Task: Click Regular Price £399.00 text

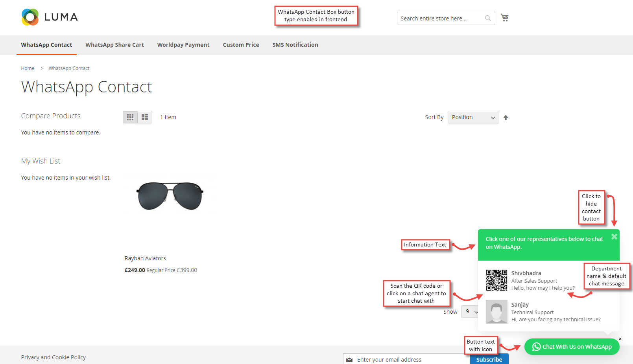Action: pyautogui.click(x=172, y=270)
